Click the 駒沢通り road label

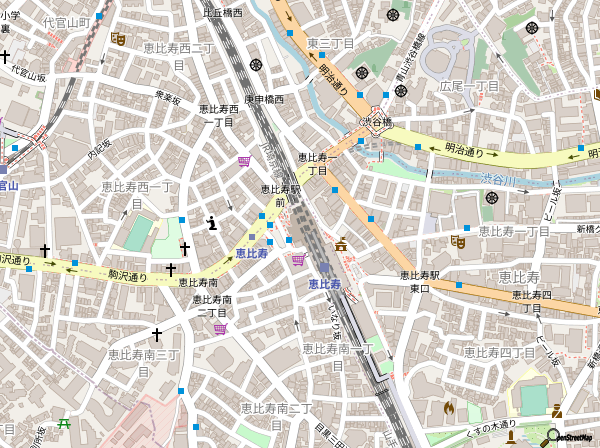127,276
